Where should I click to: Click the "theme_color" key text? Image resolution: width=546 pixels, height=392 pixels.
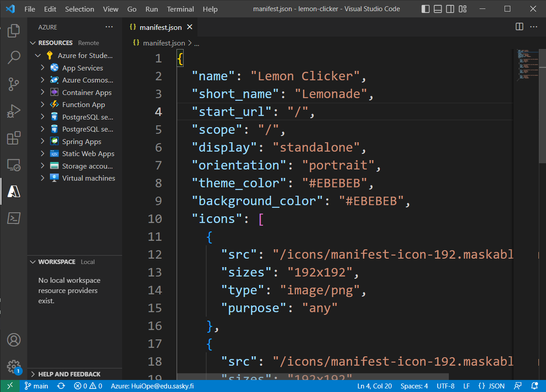tap(239, 183)
